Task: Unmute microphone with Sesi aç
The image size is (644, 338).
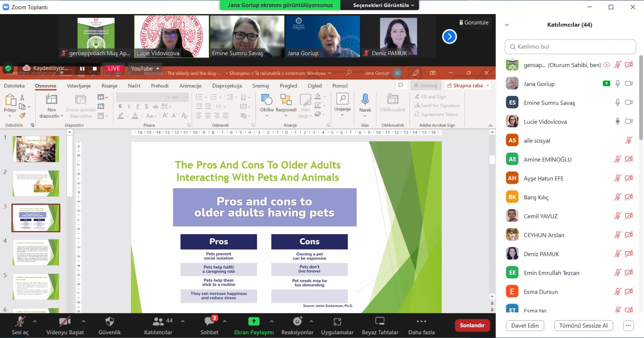Action: click(20, 322)
